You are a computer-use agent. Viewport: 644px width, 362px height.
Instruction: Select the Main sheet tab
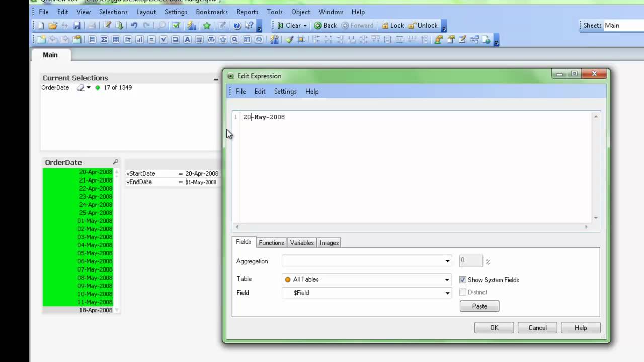(x=50, y=55)
